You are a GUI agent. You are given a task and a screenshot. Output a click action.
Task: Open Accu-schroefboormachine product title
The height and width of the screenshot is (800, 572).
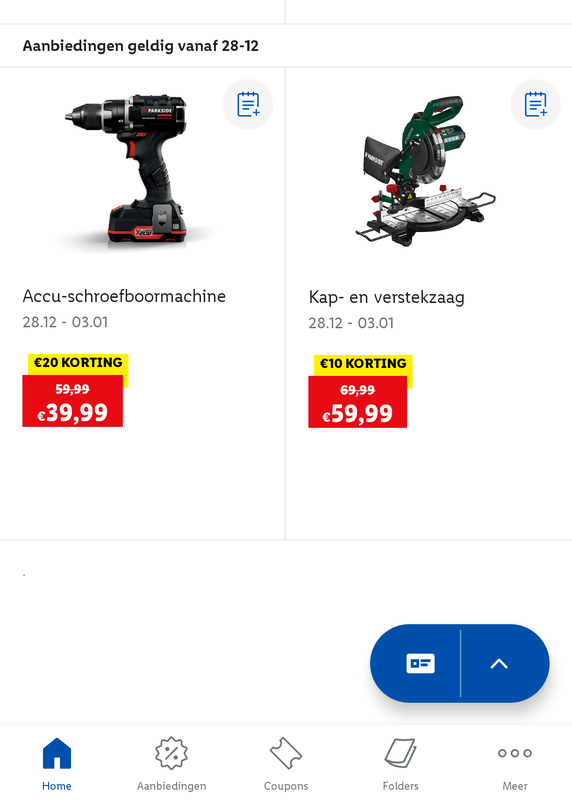pyautogui.click(x=124, y=296)
